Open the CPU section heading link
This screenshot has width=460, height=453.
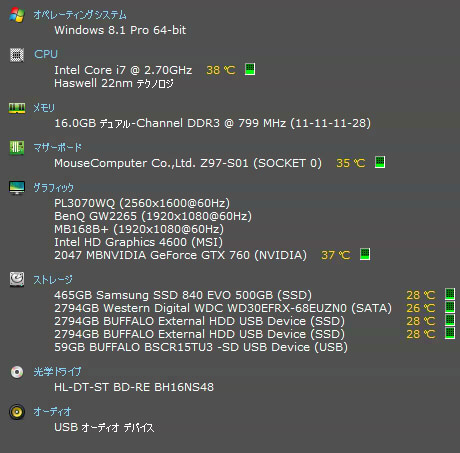point(46,54)
